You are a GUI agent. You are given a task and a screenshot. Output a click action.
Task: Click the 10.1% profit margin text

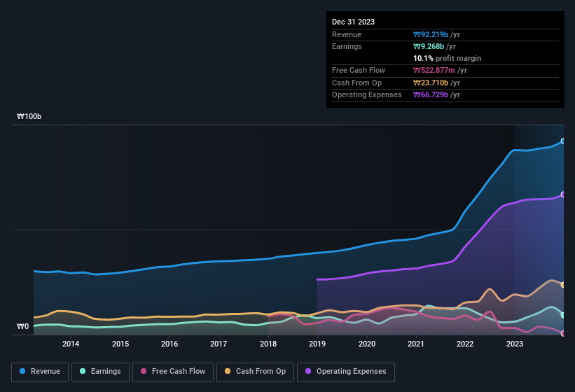pos(447,58)
